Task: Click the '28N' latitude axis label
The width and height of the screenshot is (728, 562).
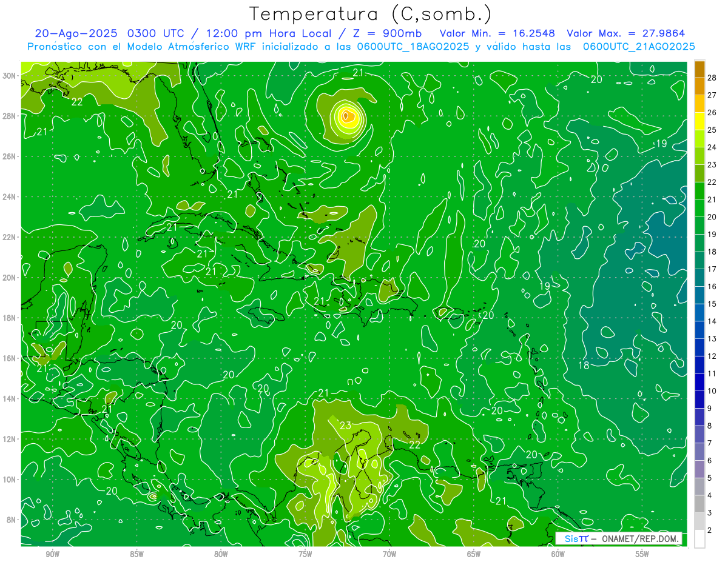Action: click(x=9, y=116)
